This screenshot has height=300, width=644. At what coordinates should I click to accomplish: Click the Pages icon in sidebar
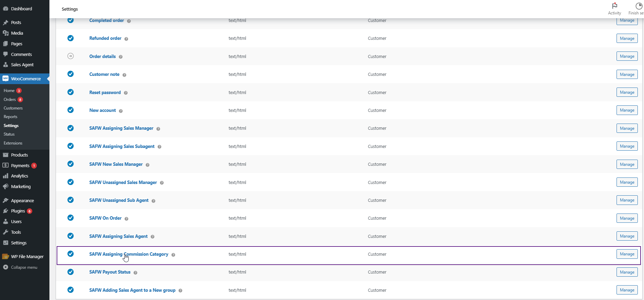[5, 44]
